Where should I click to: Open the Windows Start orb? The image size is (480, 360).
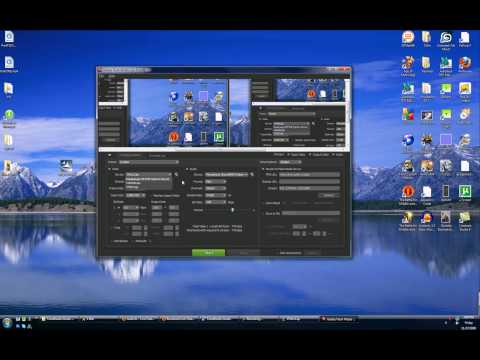coord(7,322)
